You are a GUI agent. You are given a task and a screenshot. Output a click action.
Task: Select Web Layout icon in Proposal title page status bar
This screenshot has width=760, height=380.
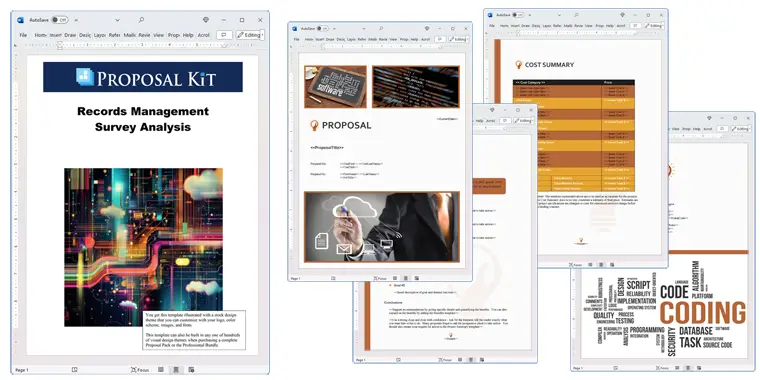416,279
